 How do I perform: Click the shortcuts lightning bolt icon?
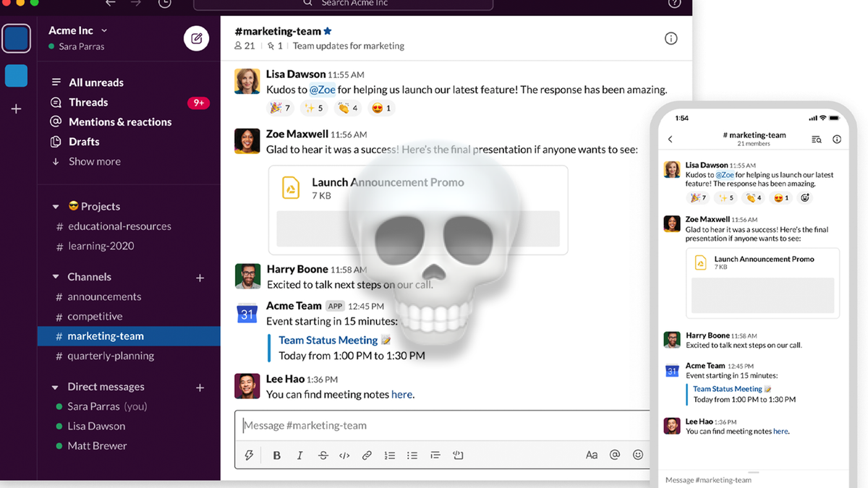tap(250, 455)
